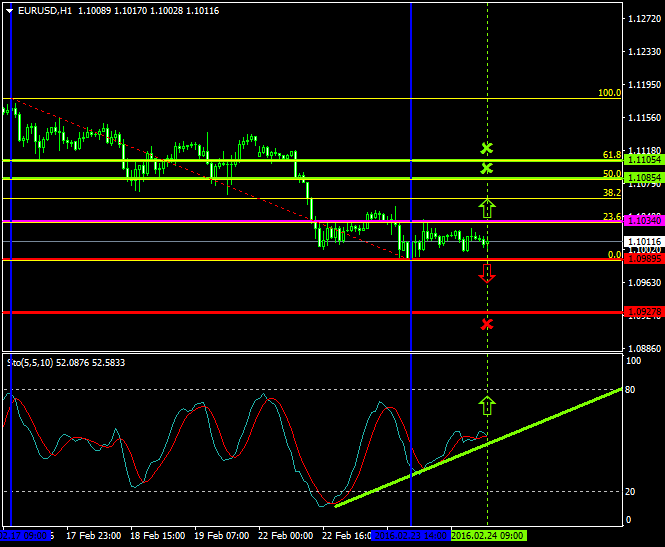Click the green 2016.02.24 09:00 time label
Screen dimensions: 665x547
tap(488, 535)
